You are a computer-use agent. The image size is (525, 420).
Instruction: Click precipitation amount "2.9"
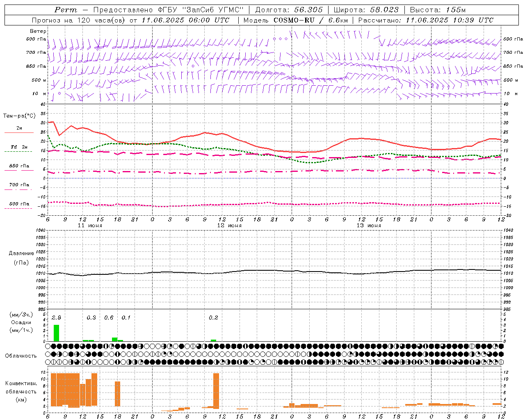tap(56, 318)
